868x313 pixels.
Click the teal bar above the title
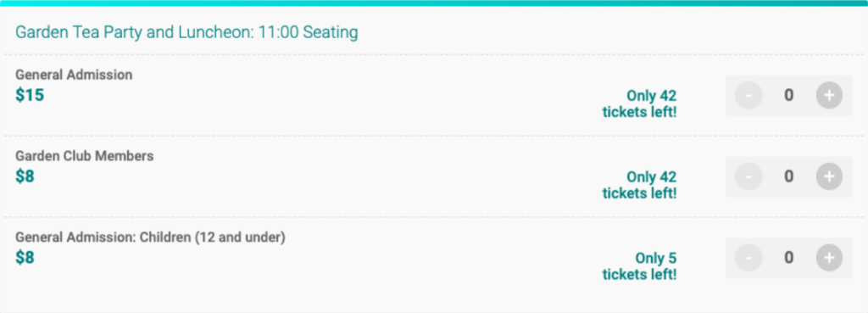pos(434,3)
